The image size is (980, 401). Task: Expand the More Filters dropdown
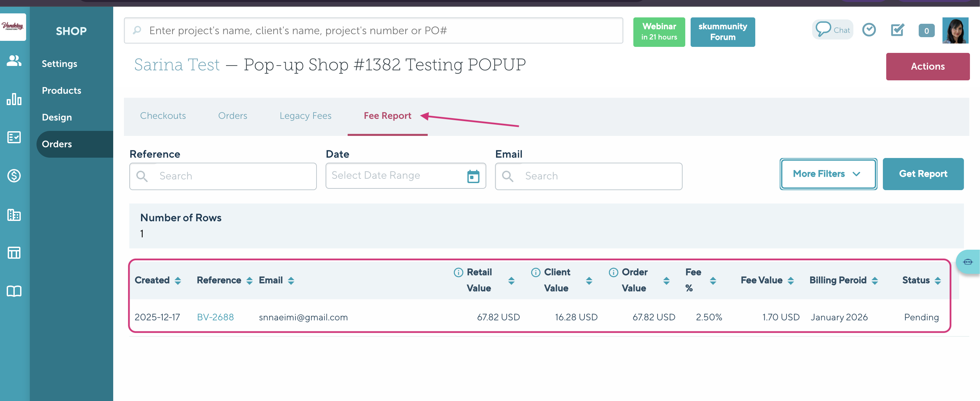(828, 174)
